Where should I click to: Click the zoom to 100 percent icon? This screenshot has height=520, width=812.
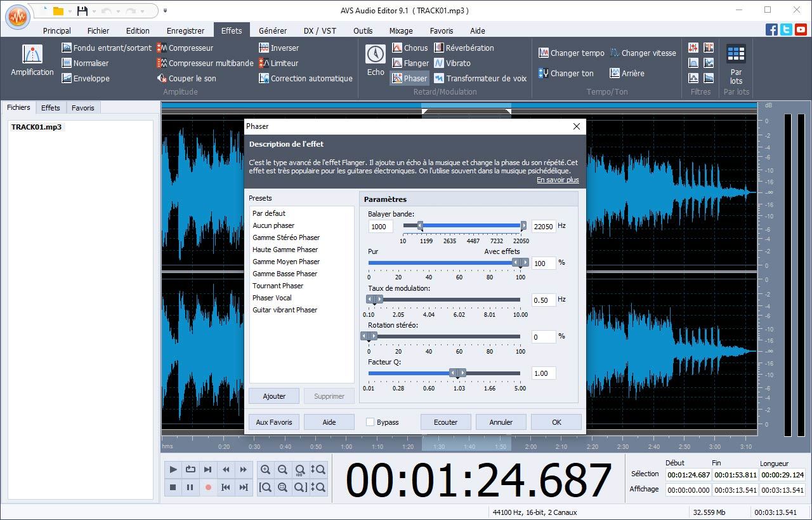pyautogui.click(x=299, y=470)
